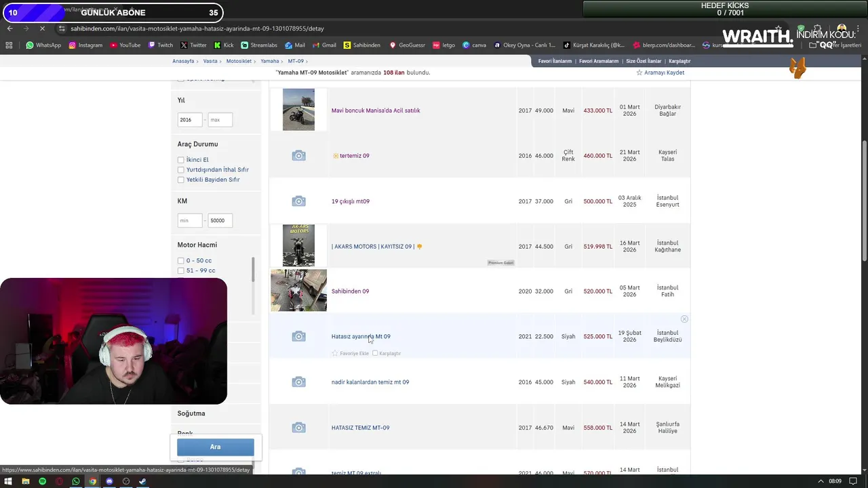Open File Explorer from taskbar
Viewport: 868px width, 488px height.
(x=26, y=481)
